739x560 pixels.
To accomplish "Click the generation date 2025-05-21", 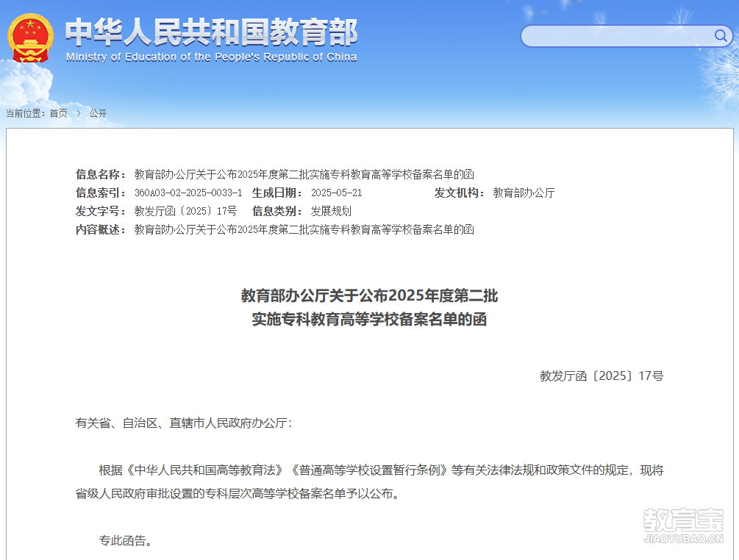I will (x=337, y=193).
